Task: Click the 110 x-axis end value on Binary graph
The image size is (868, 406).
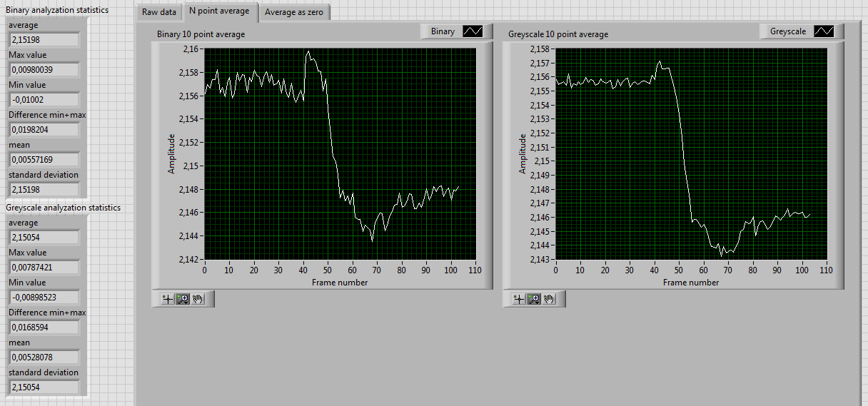Action: (475, 271)
